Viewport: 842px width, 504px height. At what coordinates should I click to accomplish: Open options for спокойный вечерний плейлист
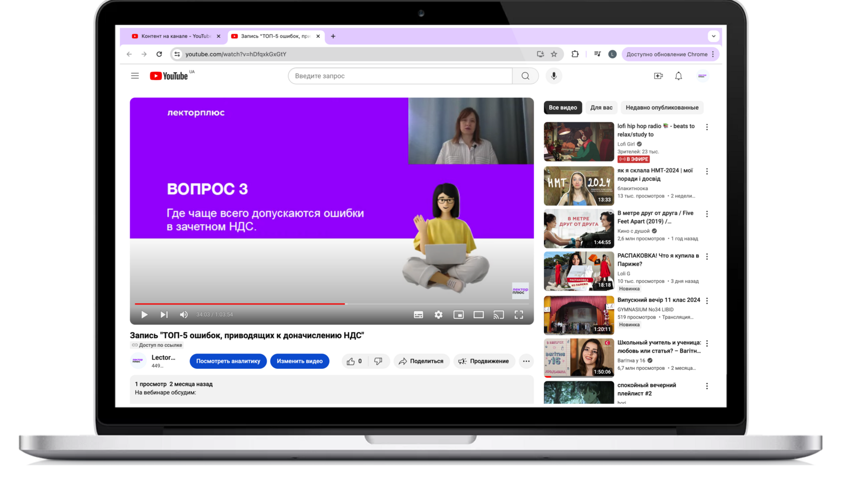tap(707, 386)
